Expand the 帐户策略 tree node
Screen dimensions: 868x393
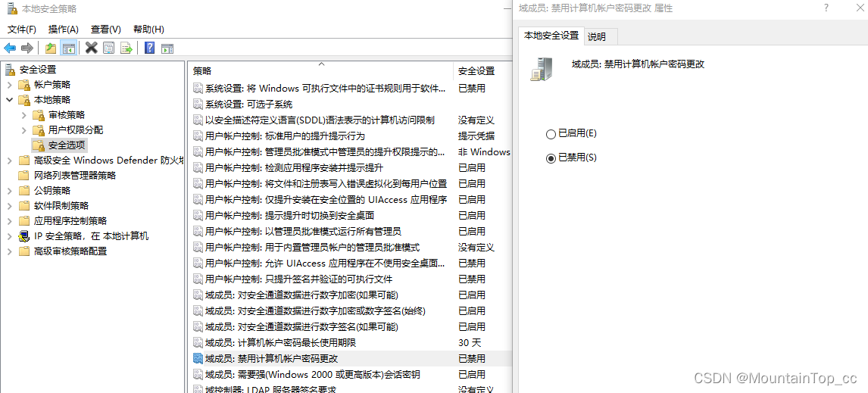(9, 85)
